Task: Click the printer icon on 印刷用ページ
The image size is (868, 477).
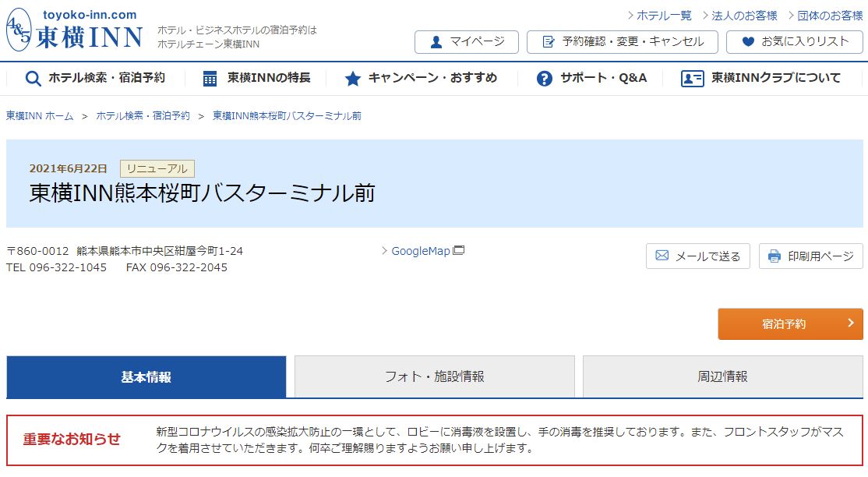Action: [x=774, y=256]
